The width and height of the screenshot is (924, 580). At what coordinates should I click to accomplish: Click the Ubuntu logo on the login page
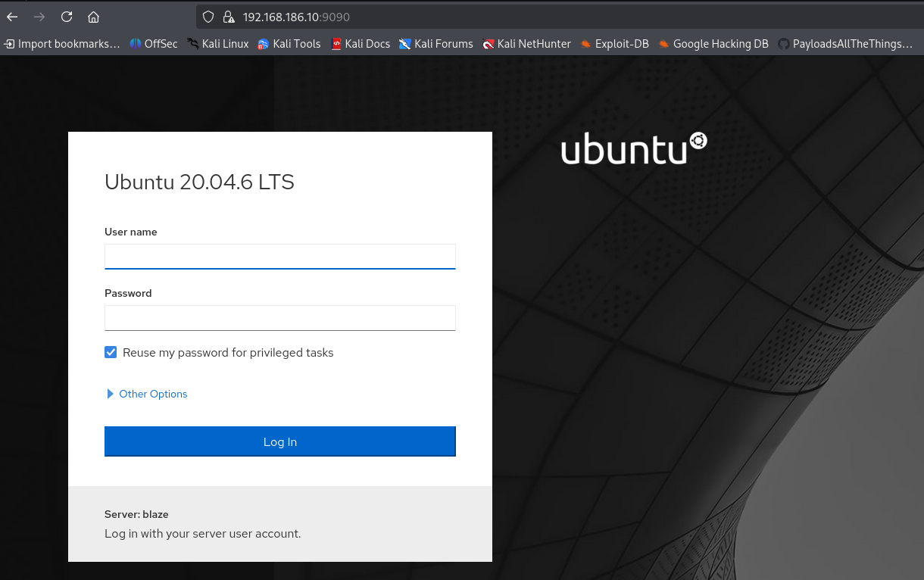634,148
